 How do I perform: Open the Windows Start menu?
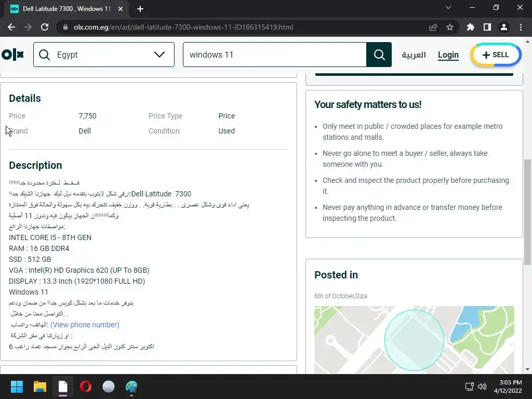[17, 387]
